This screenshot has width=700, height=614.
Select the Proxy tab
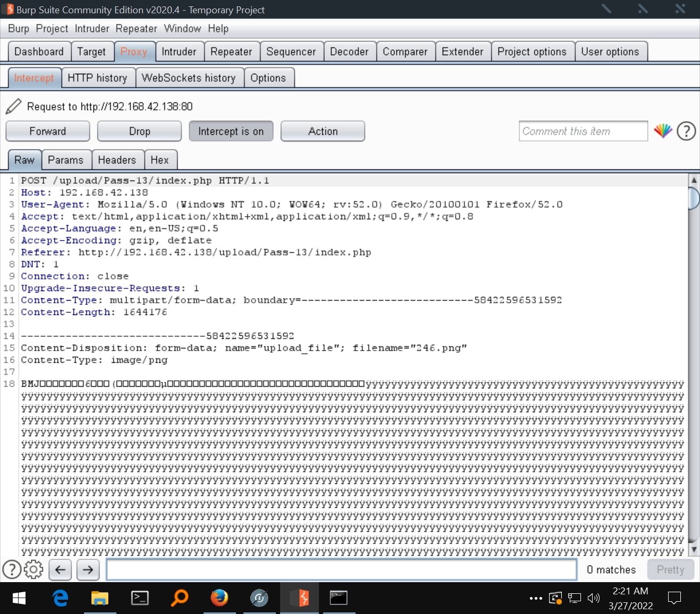click(x=134, y=52)
